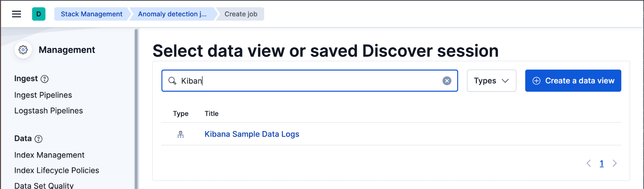Click the green D deployment icon
The height and width of the screenshot is (189, 644).
click(38, 14)
